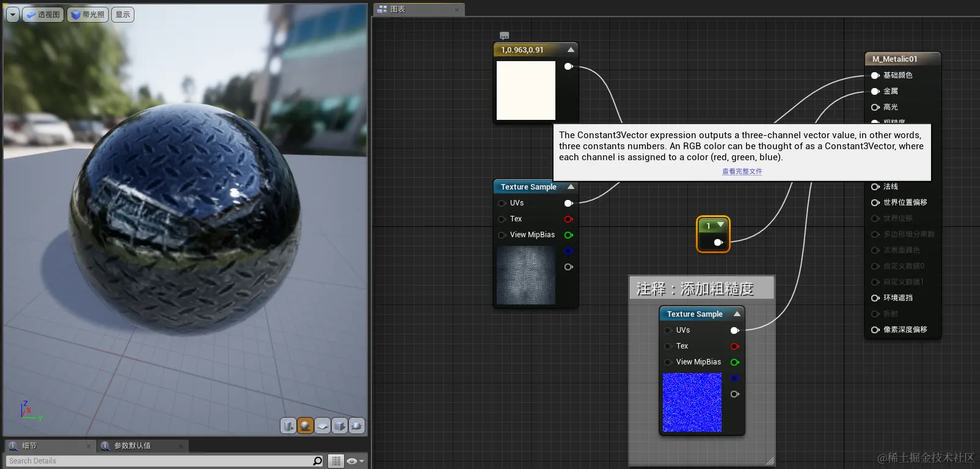Set preview mesh to plane

(x=323, y=426)
